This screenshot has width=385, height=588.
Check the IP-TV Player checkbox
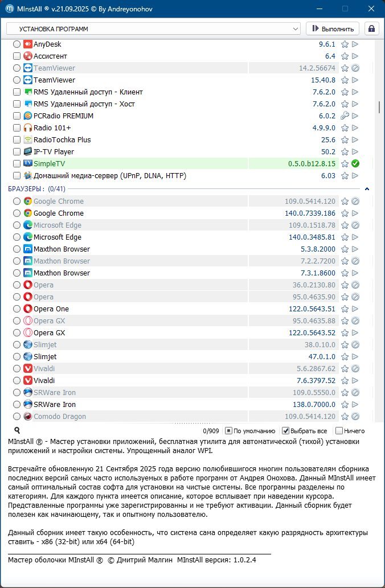pyautogui.click(x=17, y=152)
